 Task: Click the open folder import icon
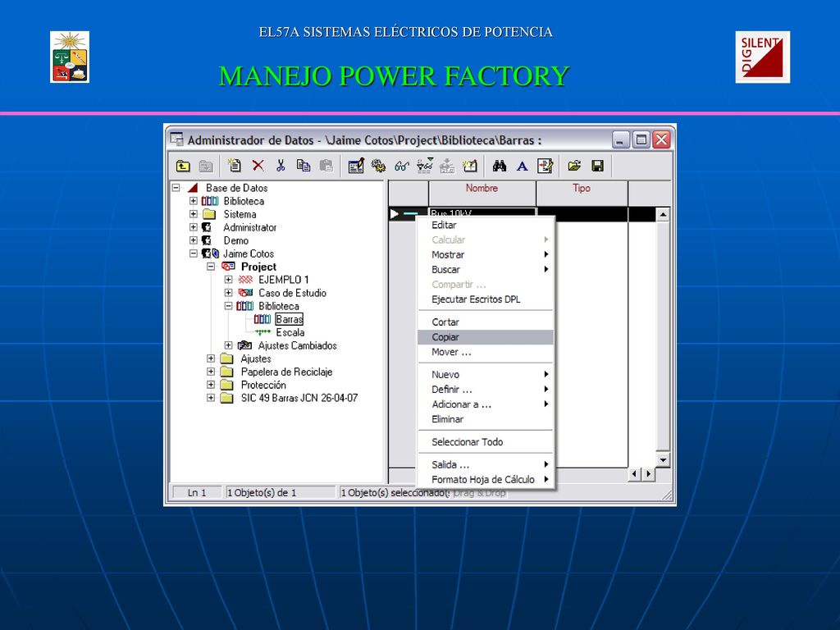point(574,166)
